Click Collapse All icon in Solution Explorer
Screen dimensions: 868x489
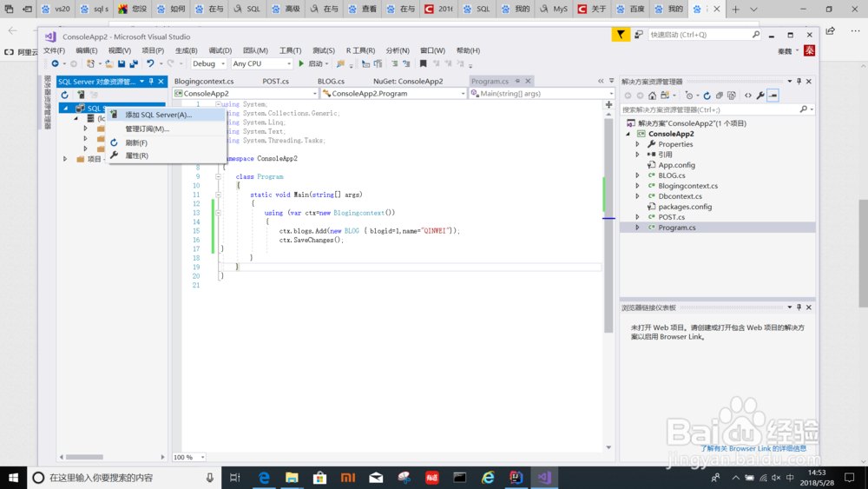coord(719,96)
